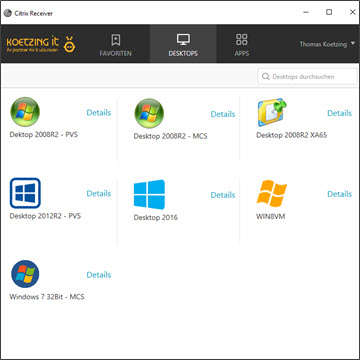Click the Desktop 2008R2 XA65 label
The width and height of the screenshot is (360, 360).
coord(291,135)
